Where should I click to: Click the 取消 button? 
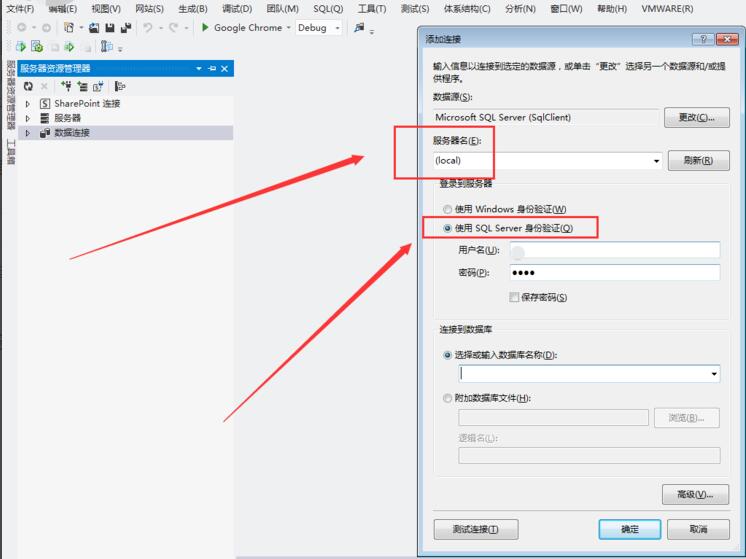click(x=698, y=529)
